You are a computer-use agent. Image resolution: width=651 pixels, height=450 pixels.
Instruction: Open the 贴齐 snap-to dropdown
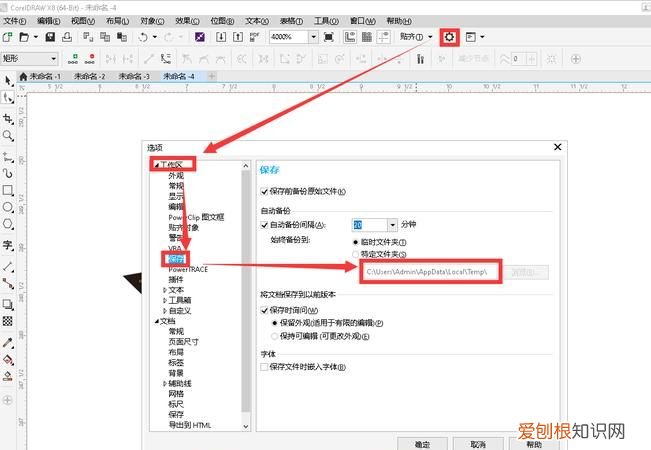(430, 37)
